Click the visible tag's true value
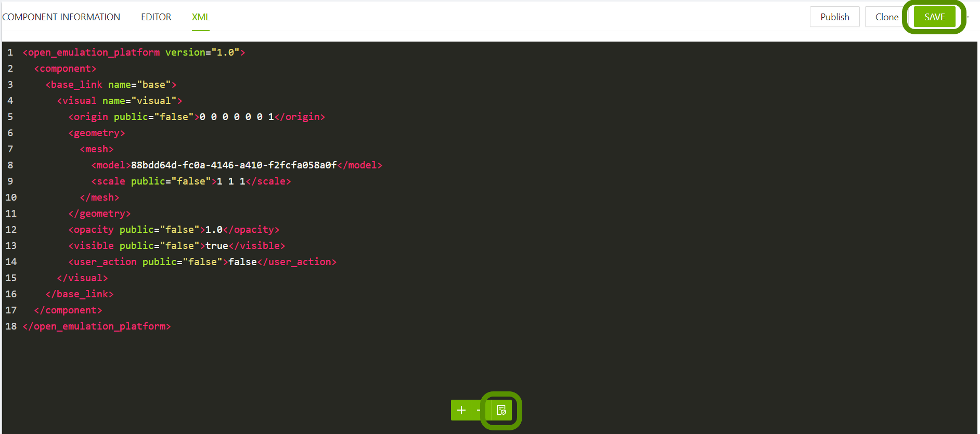The height and width of the screenshot is (434, 980). point(216,246)
